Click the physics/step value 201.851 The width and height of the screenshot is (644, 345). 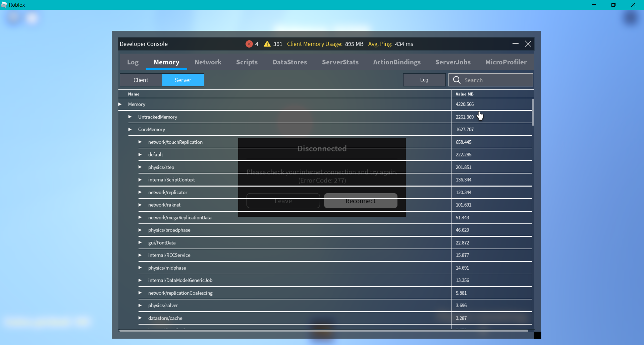464,167
